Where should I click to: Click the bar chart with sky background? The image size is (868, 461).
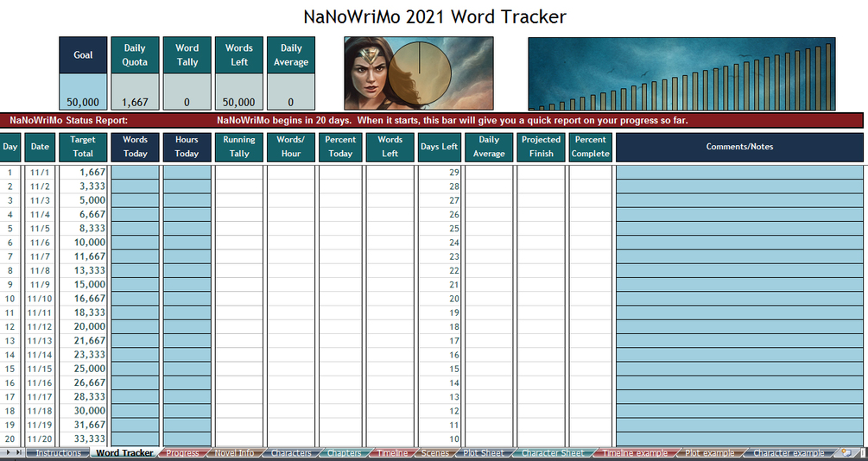681,74
